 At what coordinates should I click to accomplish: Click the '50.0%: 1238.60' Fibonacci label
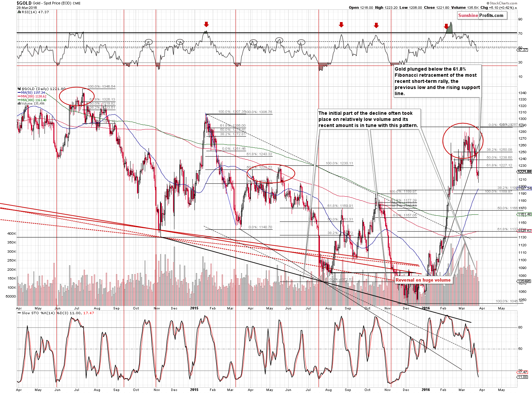coord(499,158)
